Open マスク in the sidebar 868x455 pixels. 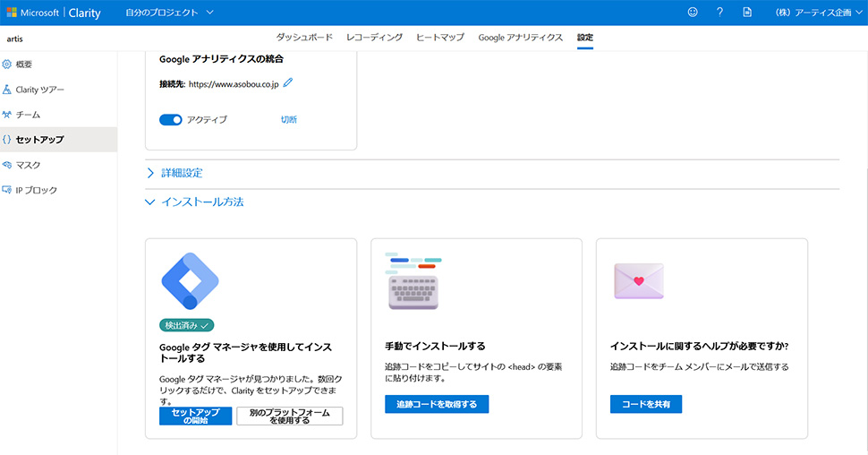pos(59,165)
